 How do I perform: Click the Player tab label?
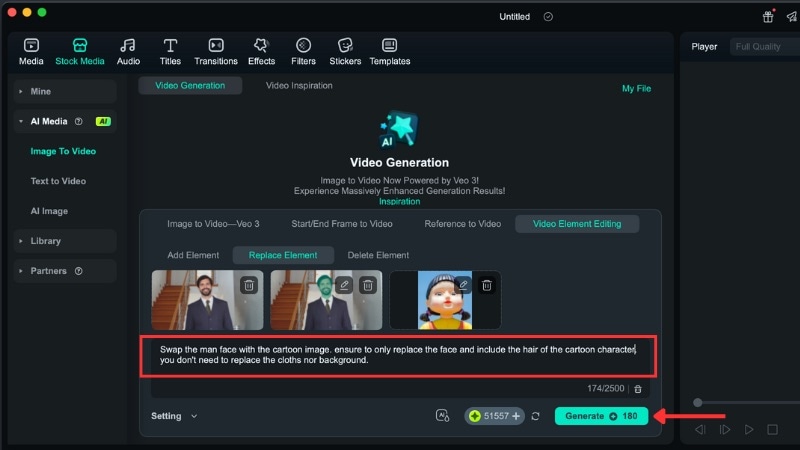704,46
